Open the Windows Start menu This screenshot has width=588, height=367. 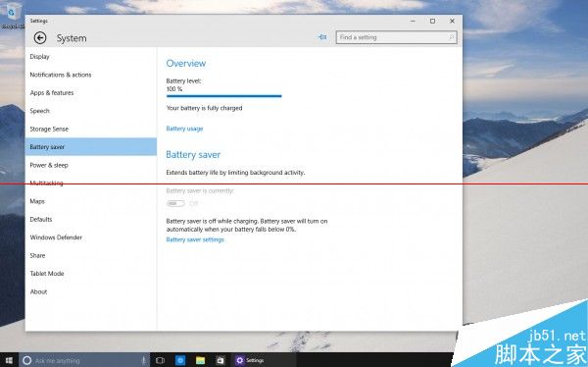[9, 360]
